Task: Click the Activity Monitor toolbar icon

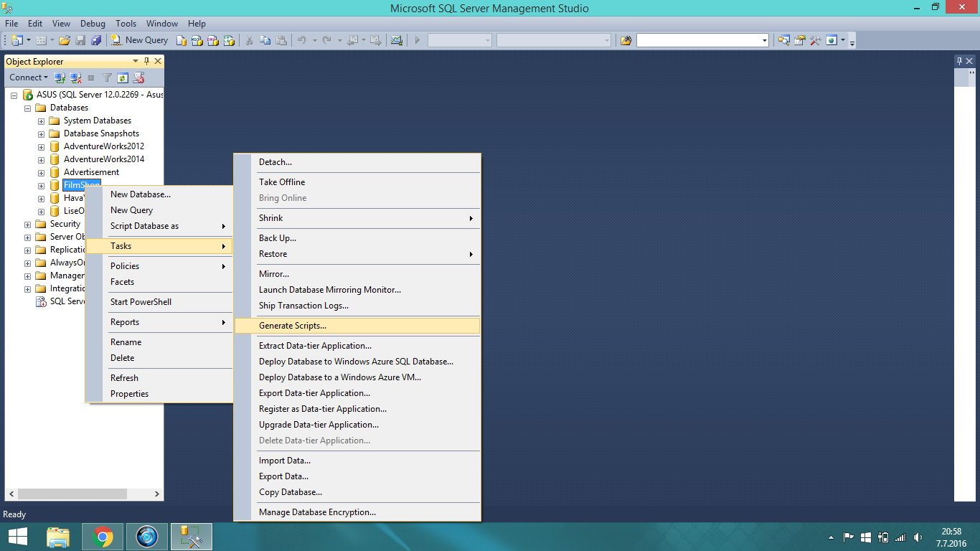Action: [396, 40]
